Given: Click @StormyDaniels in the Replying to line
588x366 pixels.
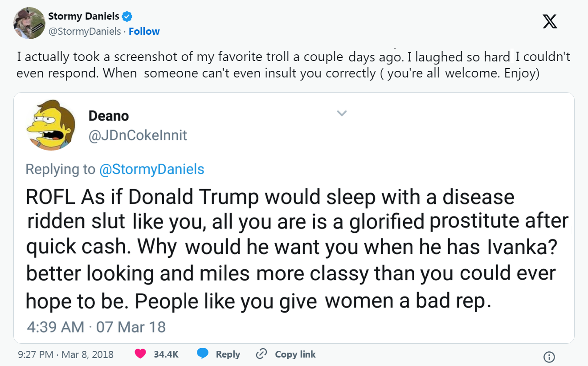Looking at the screenshot, I should [x=151, y=169].
